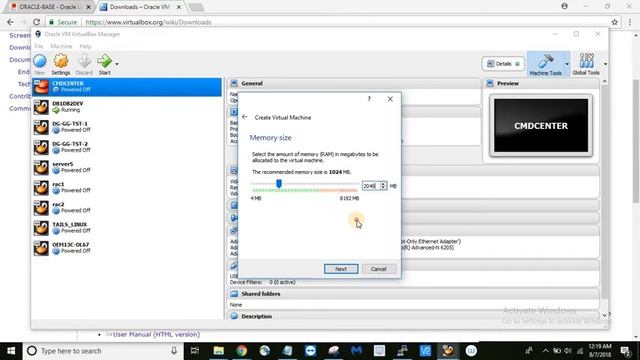This screenshot has height=360, width=640.
Task: Reload the browser page
Action: [x=36, y=22]
